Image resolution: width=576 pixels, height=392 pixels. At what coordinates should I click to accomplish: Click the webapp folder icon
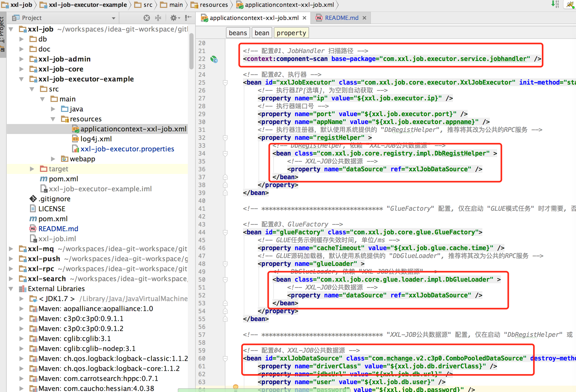click(x=64, y=159)
